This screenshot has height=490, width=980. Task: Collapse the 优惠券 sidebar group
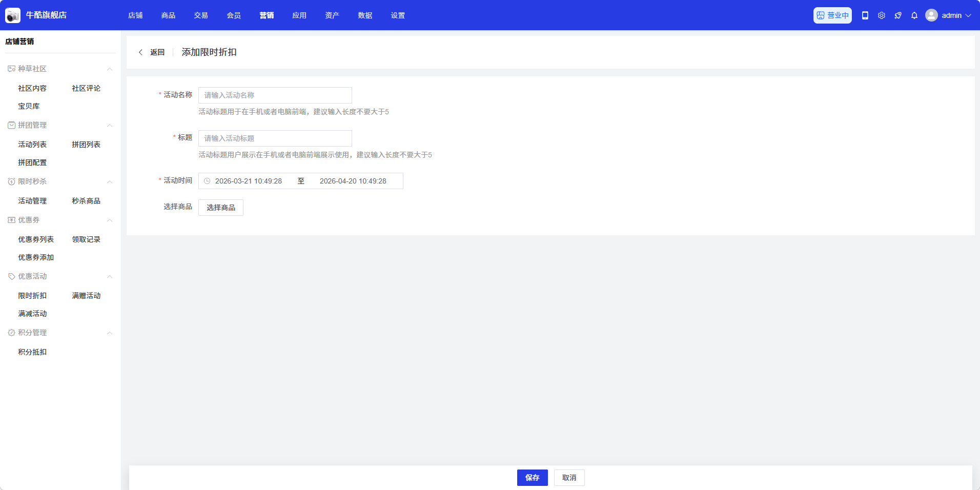click(x=109, y=220)
